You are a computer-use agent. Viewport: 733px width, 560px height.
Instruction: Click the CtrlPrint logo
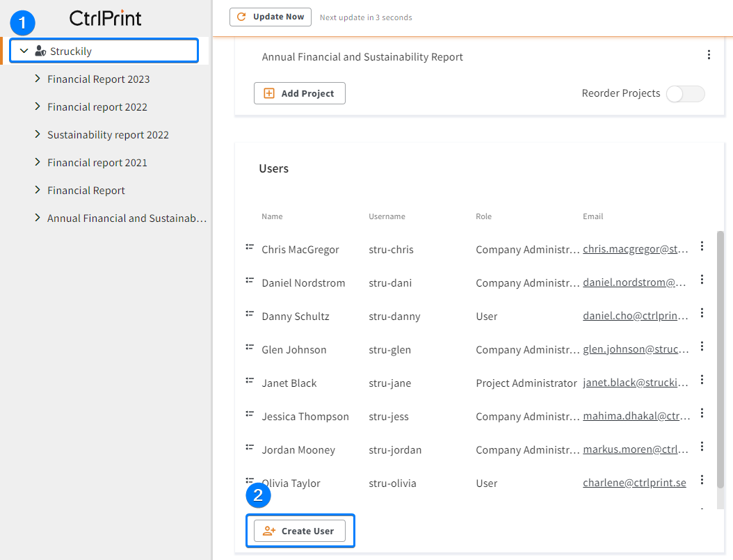tap(106, 18)
